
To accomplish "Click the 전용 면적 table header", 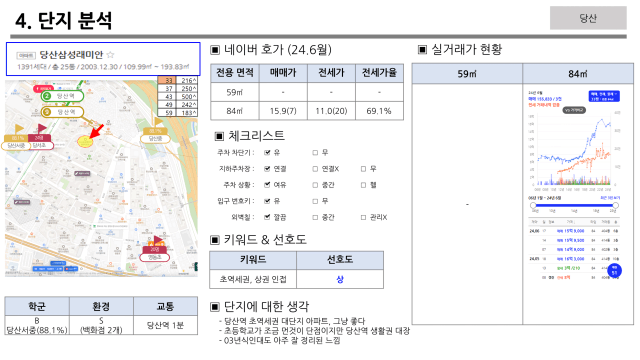I will pyautogui.click(x=235, y=73).
